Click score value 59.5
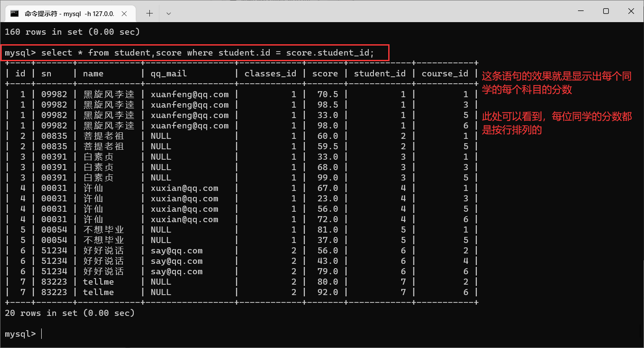 point(327,147)
